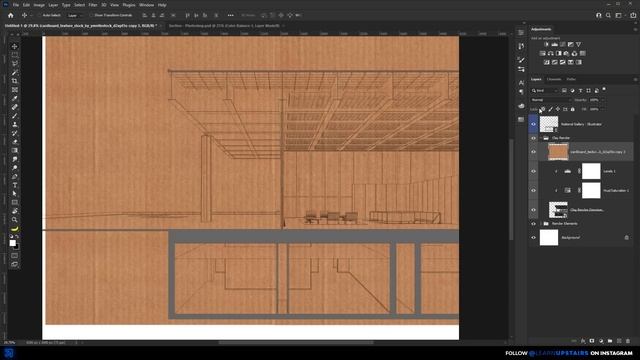Add layer mask using Layers panel footer

tap(592, 341)
